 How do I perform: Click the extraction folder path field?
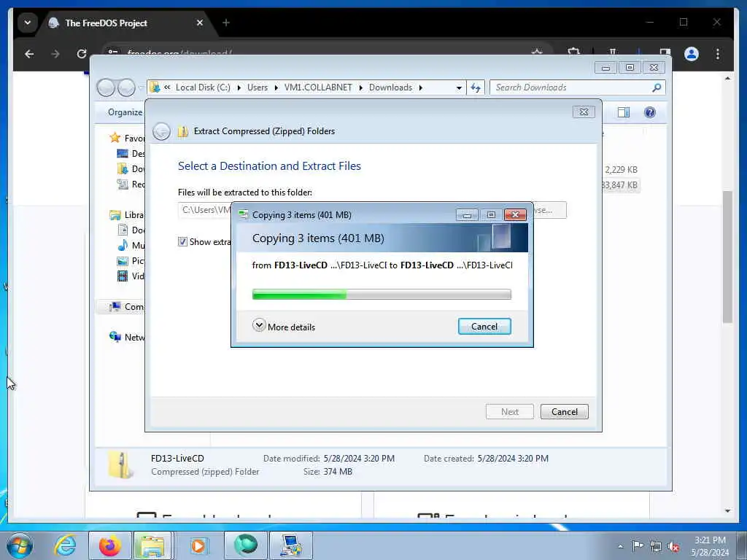[x=205, y=210]
